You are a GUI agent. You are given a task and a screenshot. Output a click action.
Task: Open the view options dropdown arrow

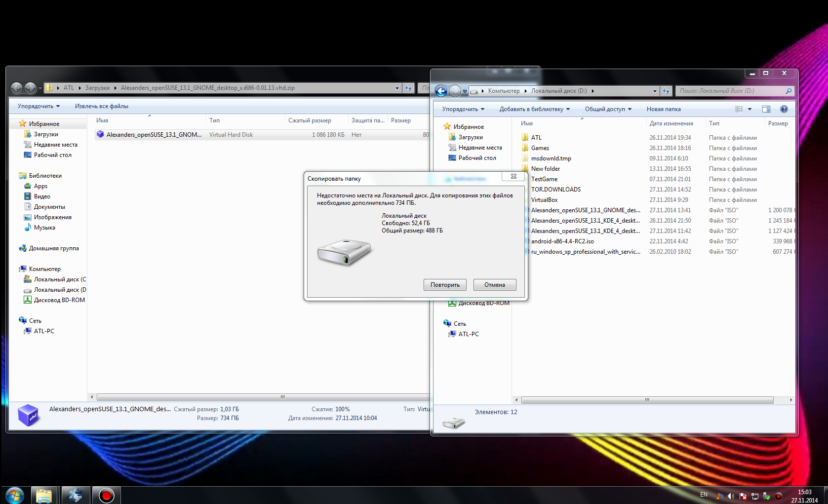tap(749, 109)
